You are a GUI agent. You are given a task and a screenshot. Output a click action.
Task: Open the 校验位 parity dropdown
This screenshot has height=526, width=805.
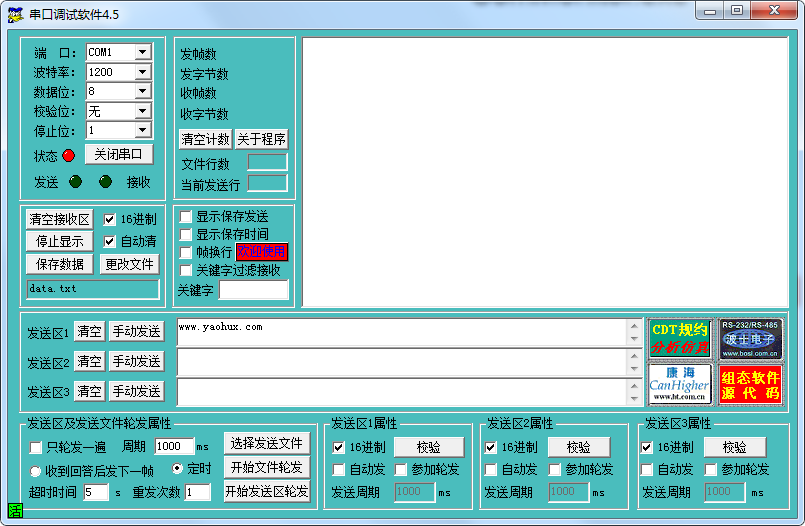tap(142, 111)
